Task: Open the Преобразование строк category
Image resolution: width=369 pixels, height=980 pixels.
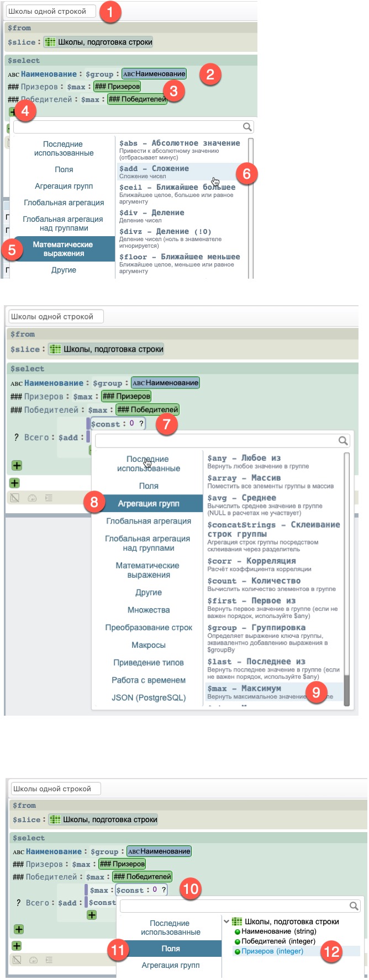Action: [149, 627]
